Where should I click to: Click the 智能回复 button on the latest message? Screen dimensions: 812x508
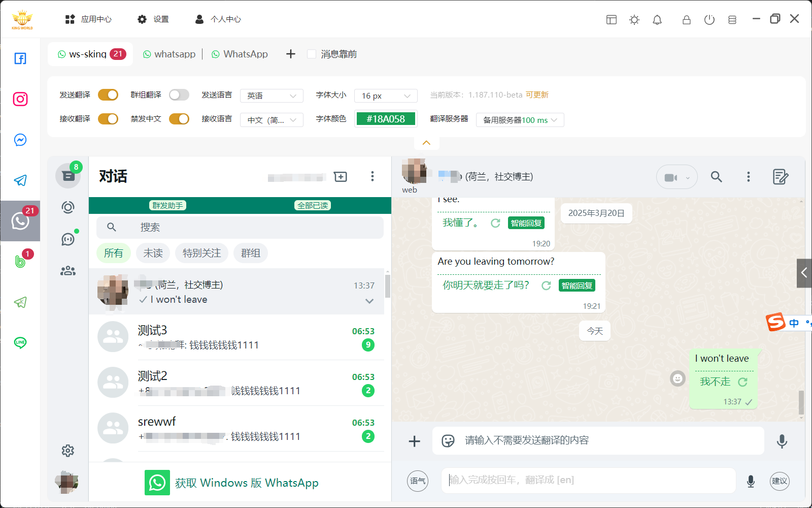tap(577, 285)
